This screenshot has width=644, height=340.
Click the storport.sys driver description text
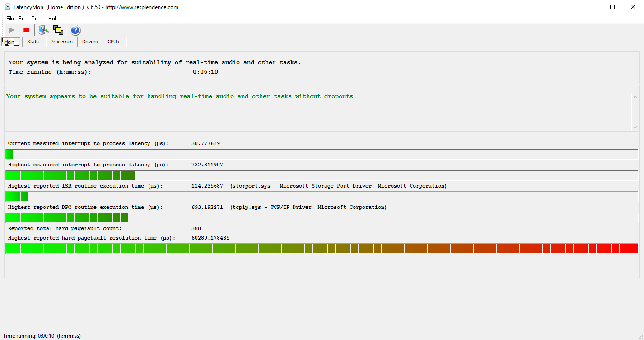click(338, 186)
